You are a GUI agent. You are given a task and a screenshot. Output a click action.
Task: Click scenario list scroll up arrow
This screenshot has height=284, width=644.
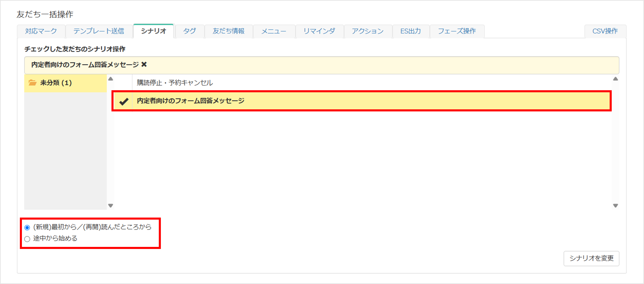616,79
